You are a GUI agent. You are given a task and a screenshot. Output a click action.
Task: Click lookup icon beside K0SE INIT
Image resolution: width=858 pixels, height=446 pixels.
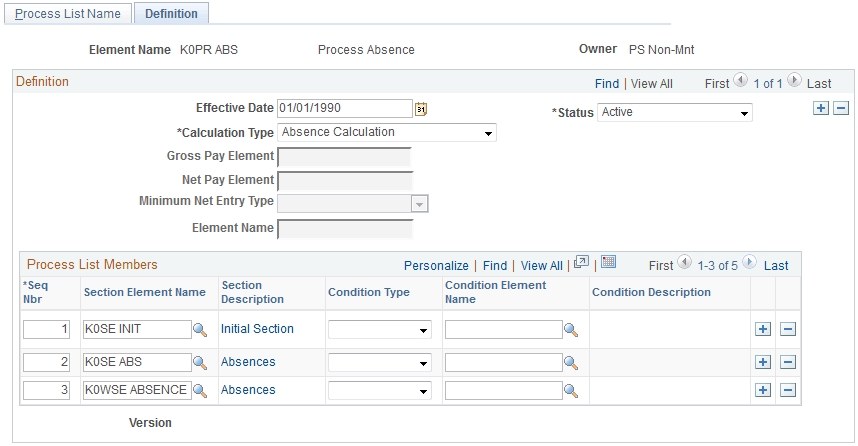pos(200,330)
